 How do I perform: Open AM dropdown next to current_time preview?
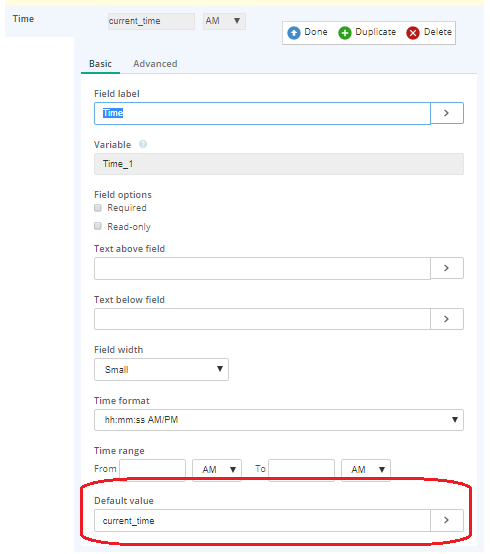(x=224, y=21)
